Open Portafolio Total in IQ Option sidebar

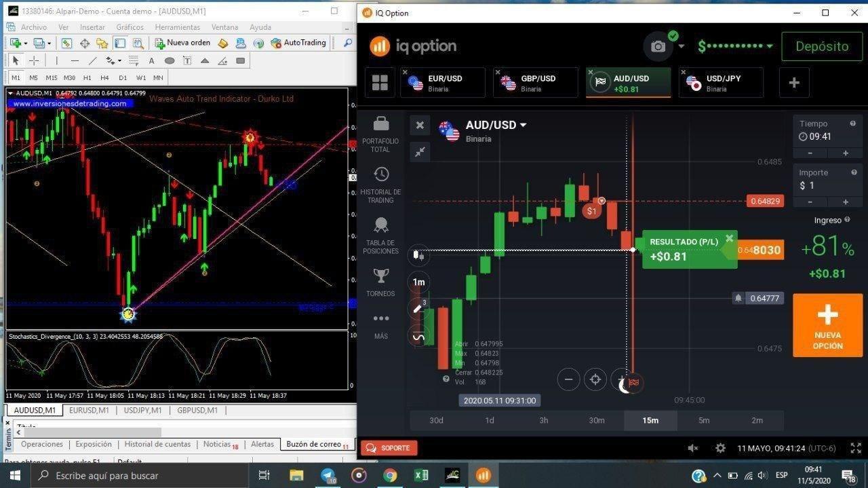(x=380, y=133)
